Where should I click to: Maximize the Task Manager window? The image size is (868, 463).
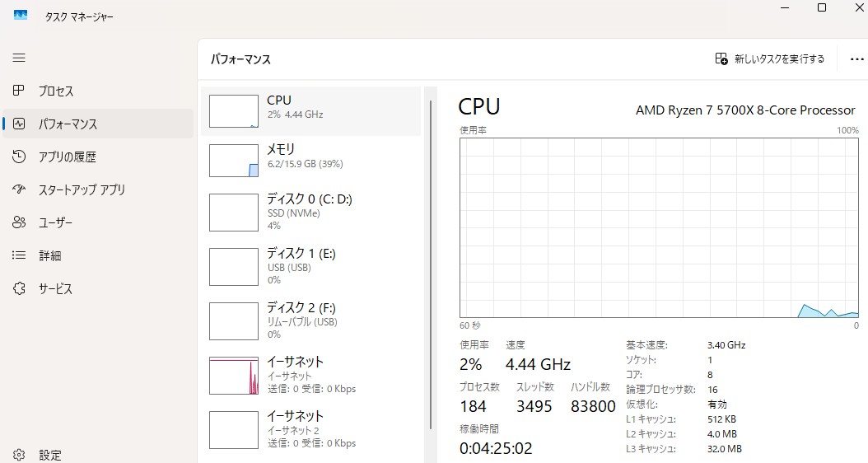click(x=822, y=7)
